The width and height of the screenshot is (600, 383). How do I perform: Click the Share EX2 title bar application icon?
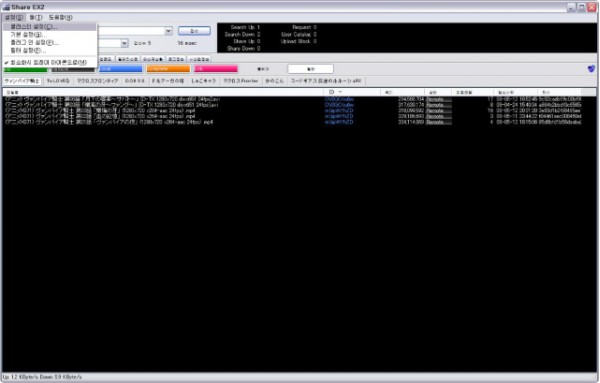coord(6,7)
